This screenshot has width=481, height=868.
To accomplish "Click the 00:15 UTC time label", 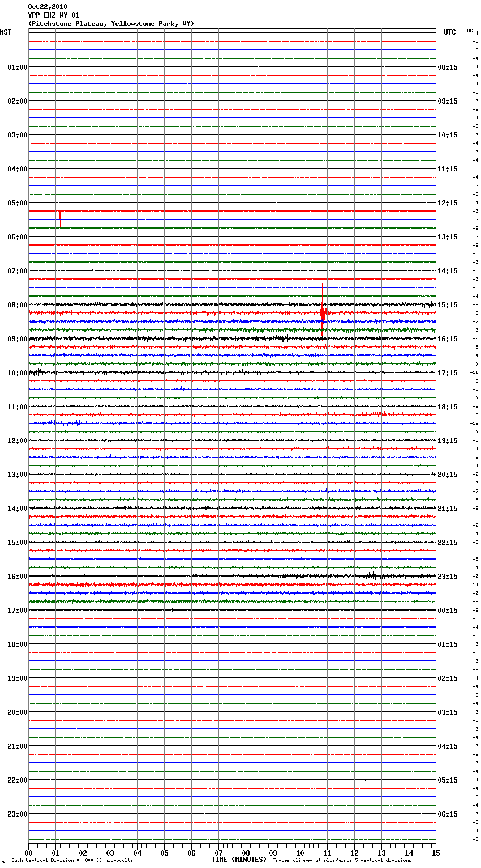I will click(x=448, y=611).
